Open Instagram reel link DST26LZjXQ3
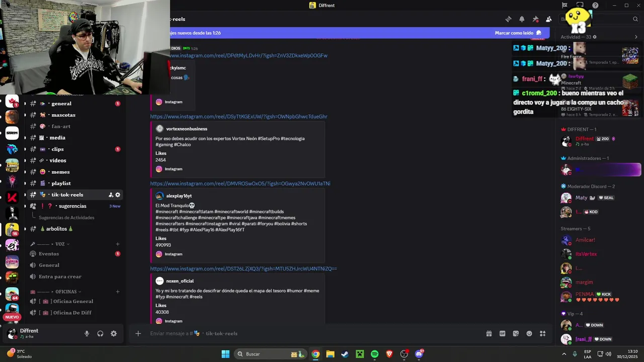The width and height of the screenshot is (644, 362). point(244,268)
